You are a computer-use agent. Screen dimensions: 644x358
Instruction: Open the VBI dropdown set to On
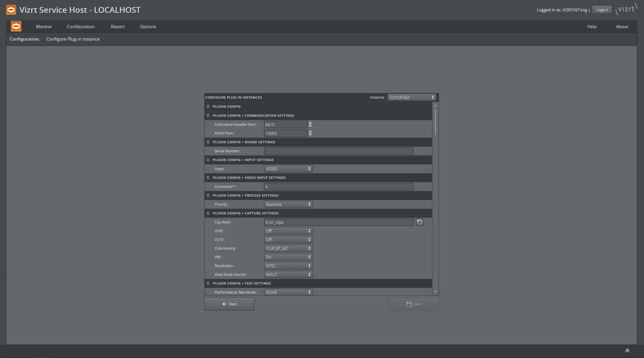coord(288,257)
